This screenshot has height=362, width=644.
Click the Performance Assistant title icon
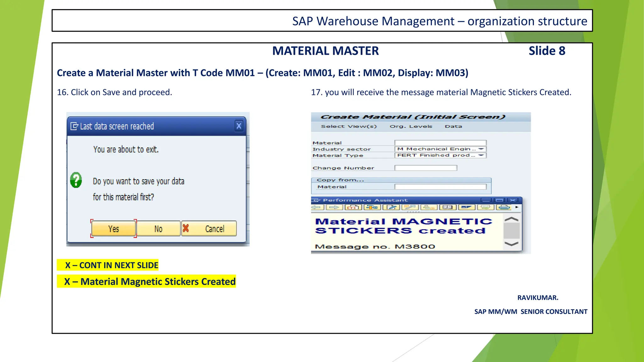[316, 200]
